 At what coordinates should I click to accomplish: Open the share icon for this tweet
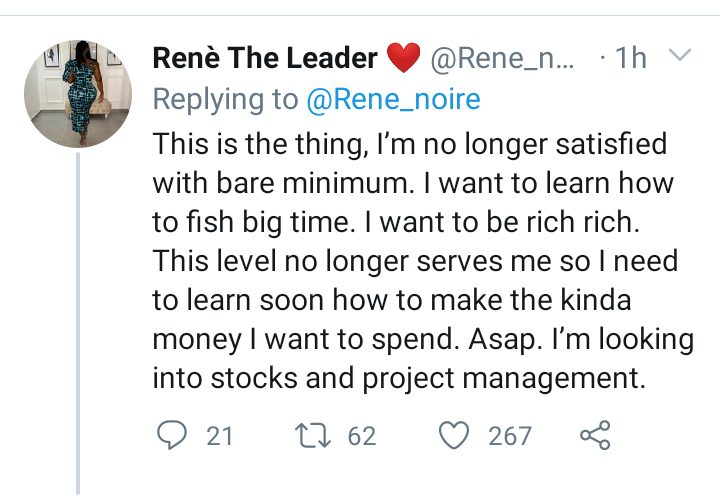click(x=594, y=436)
